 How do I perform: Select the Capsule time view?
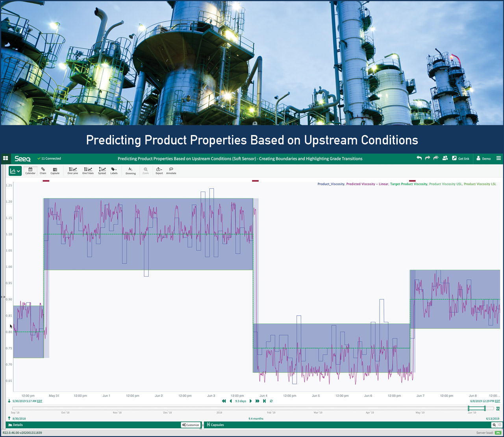(55, 171)
